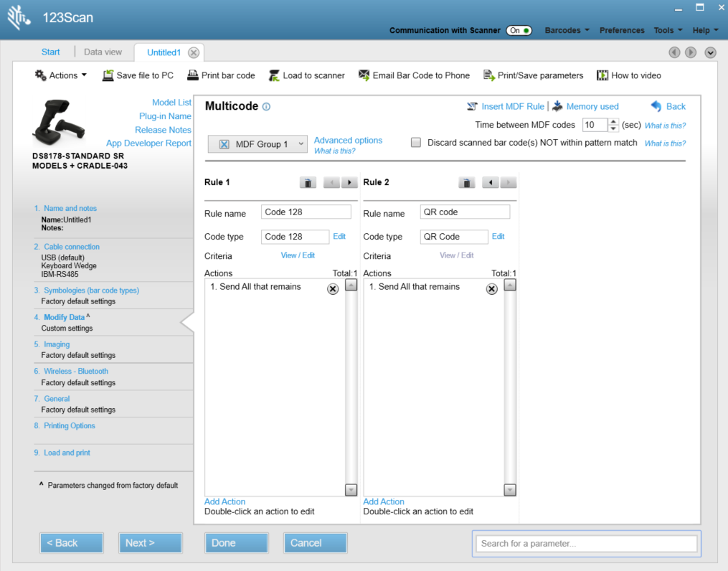The image size is (728, 571).
Task: Click the Print bar code icon
Action: [193, 75]
